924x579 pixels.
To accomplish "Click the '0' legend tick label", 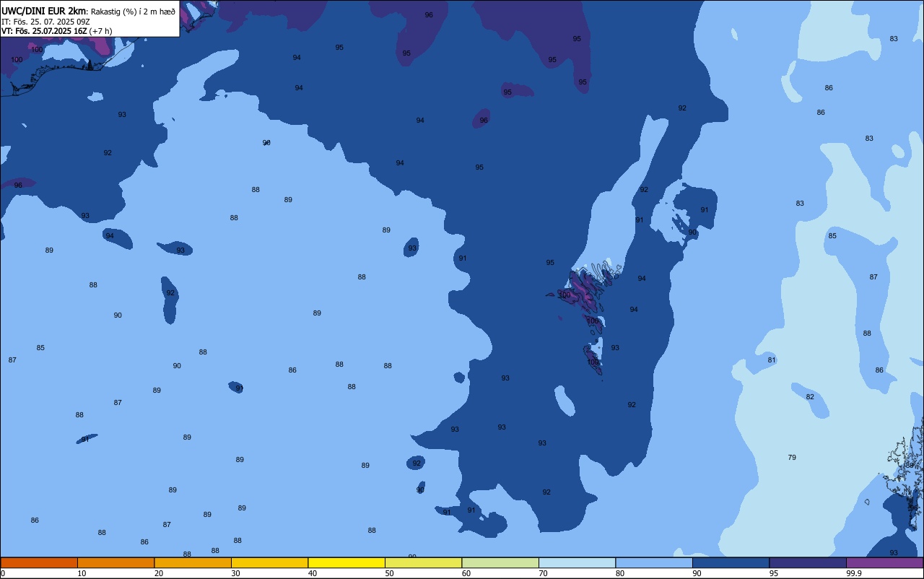I will tap(3, 573).
